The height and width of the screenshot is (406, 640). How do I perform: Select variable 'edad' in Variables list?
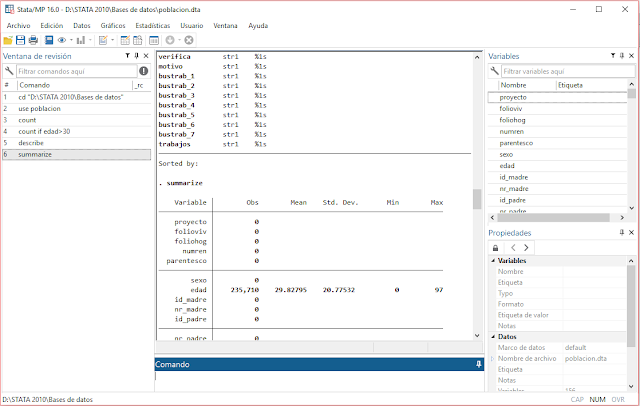pyautogui.click(x=558, y=166)
